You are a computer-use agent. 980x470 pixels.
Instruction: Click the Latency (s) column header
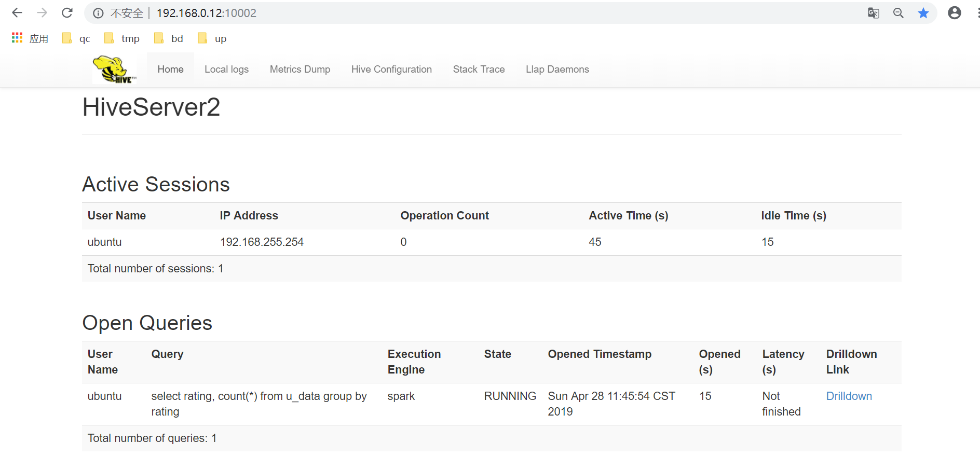pos(783,362)
